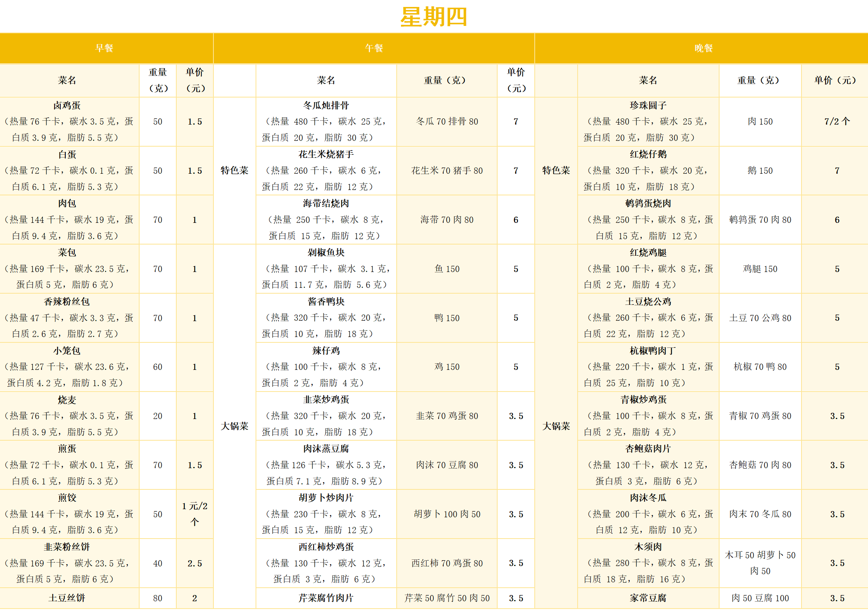Click the 7/2 个 price cell
Image resolution: width=868 pixels, height=614 pixels.
tap(836, 121)
